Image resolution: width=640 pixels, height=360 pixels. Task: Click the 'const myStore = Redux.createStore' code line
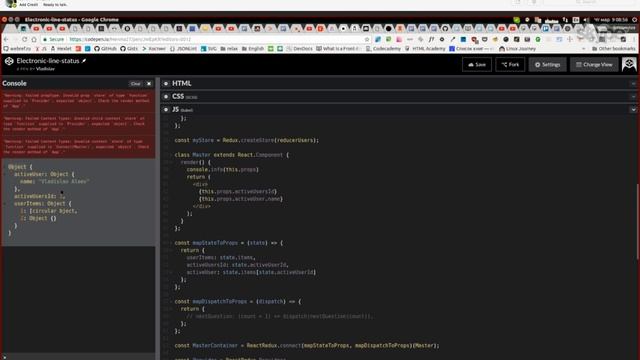pos(247,140)
